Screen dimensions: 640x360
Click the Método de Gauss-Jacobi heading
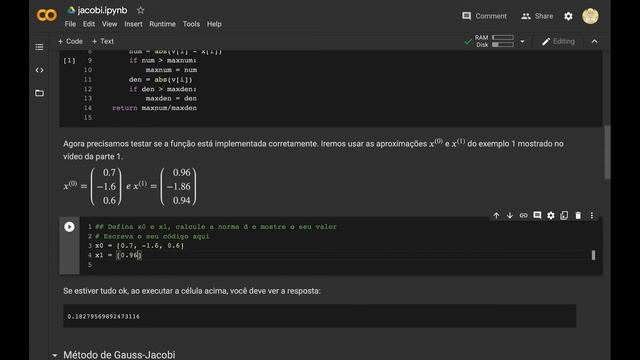[119, 355]
